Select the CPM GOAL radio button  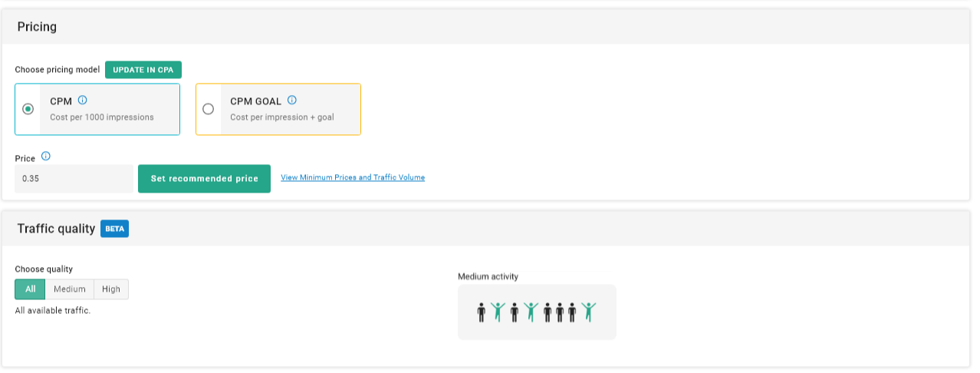pos(208,109)
